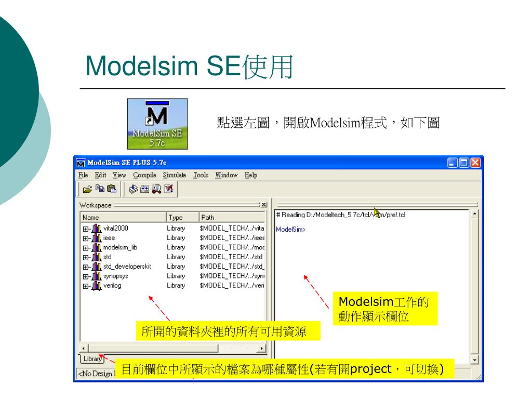Close the ModelSim SE PLUS window
The image size is (532, 399).
pyautogui.click(x=475, y=163)
